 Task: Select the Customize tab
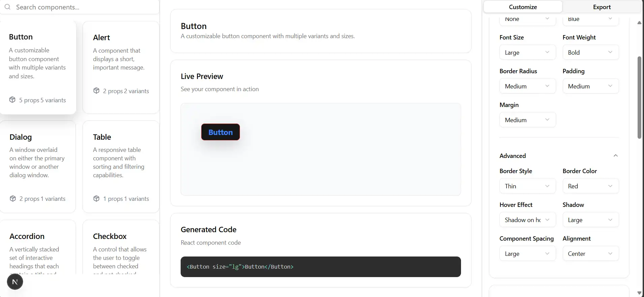523,6
